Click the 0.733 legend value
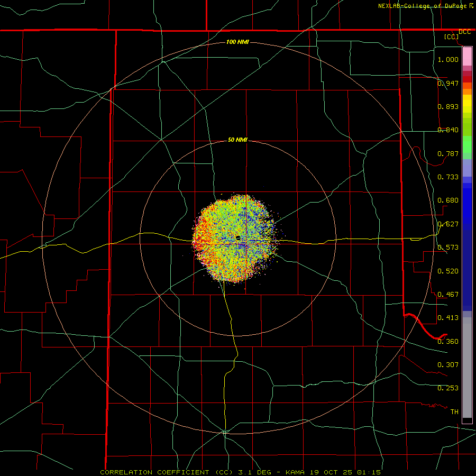 [448, 177]
